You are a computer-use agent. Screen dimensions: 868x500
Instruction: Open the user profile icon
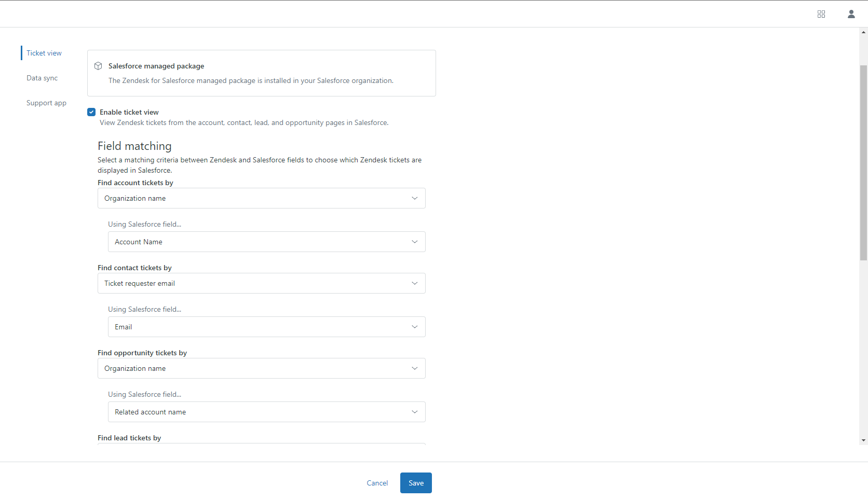pyautogui.click(x=851, y=14)
